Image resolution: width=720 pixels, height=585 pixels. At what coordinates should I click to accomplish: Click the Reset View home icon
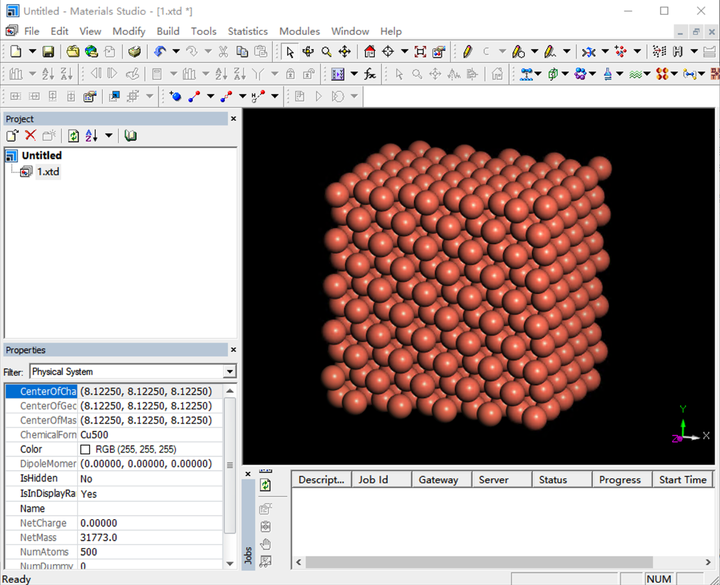coord(370,51)
